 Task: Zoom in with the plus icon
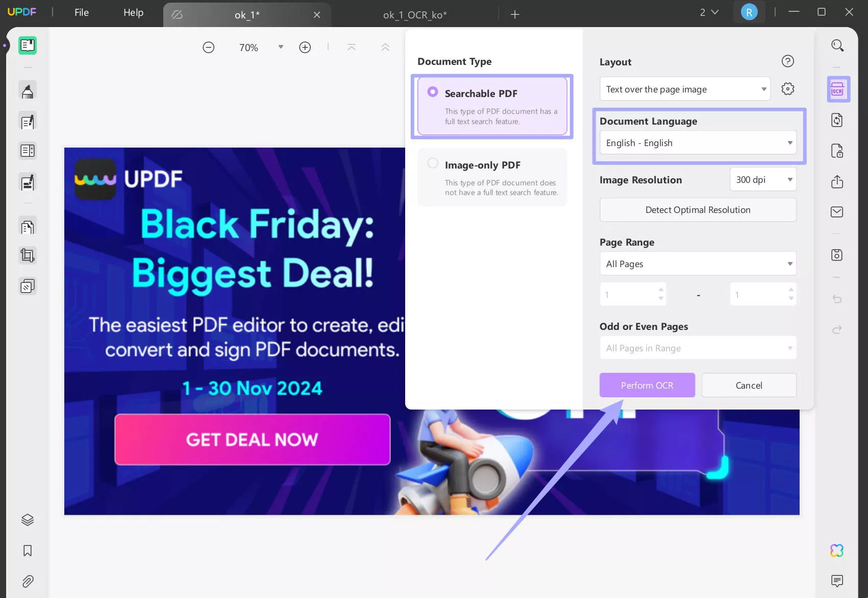tap(305, 47)
